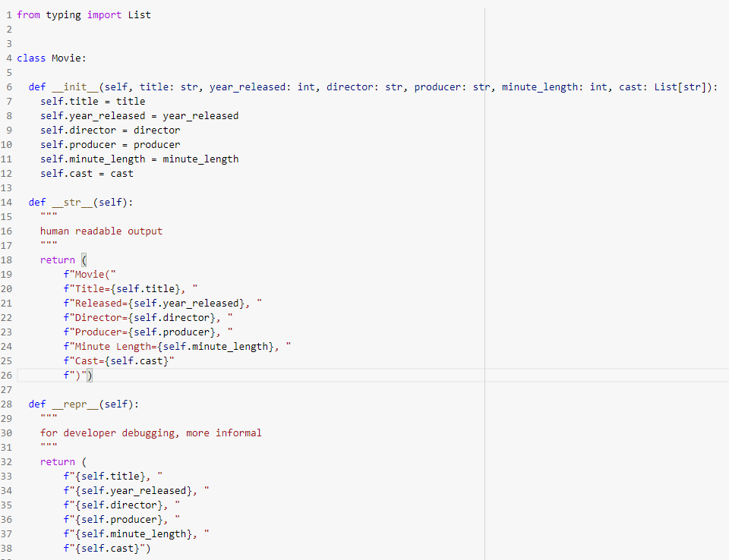Viewport: 729px width, 560px height.
Task: Click the highlighted line 26 closing parenthesis
Action: tap(88, 375)
